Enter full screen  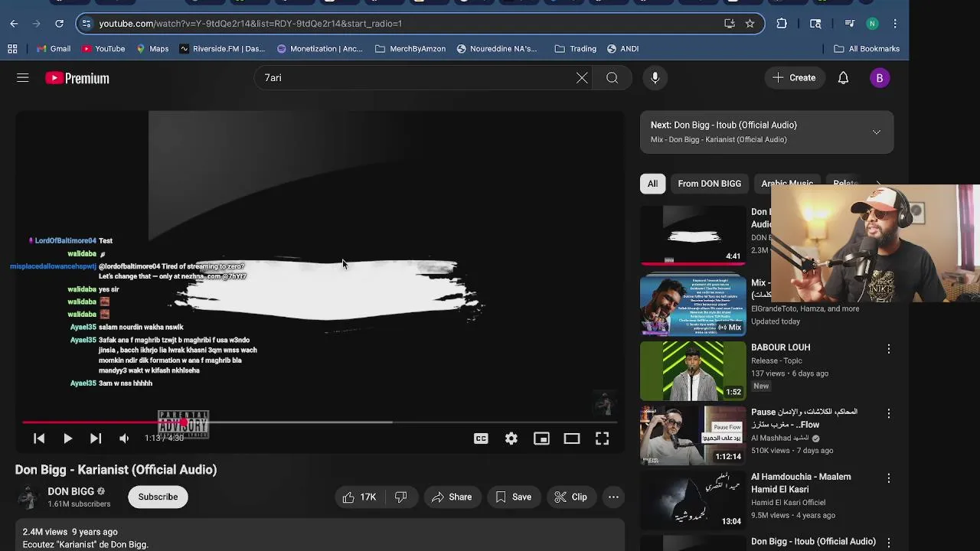tap(603, 439)
